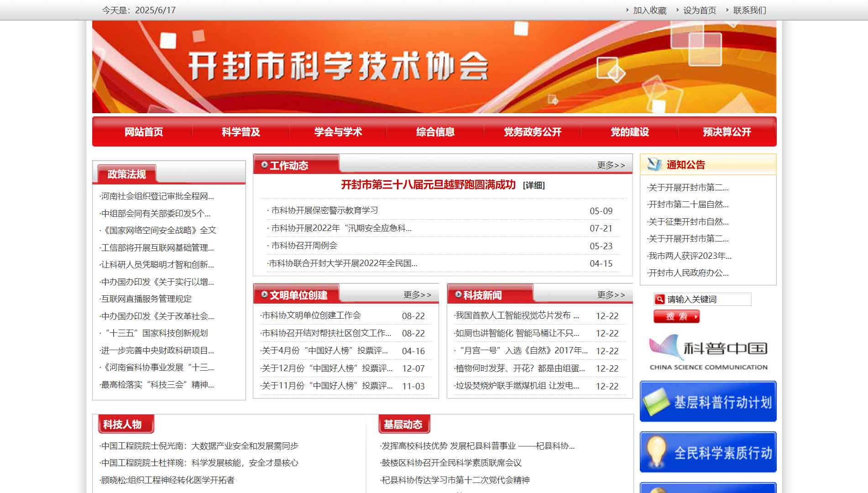Open 党的建设 navigation item
Image resolution: width=868 pixels, height=493 pixels.
click(x=630, y=132)
